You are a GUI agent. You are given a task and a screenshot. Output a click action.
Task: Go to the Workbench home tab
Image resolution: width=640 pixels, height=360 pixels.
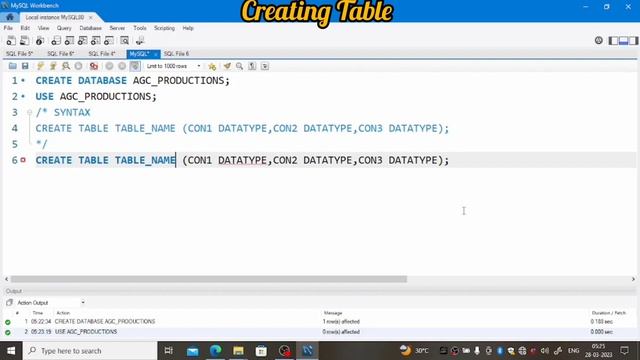(x=10, y=17)
